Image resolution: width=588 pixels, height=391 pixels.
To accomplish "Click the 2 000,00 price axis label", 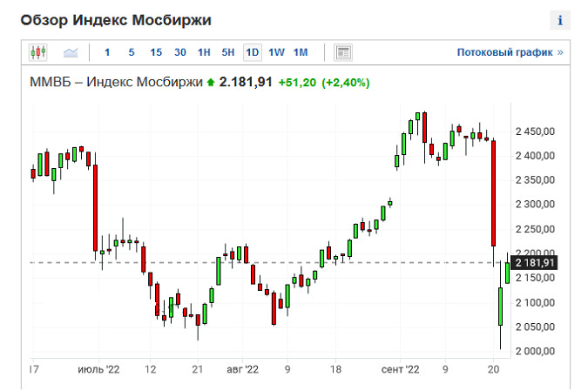I will click(x=535, y=351).
